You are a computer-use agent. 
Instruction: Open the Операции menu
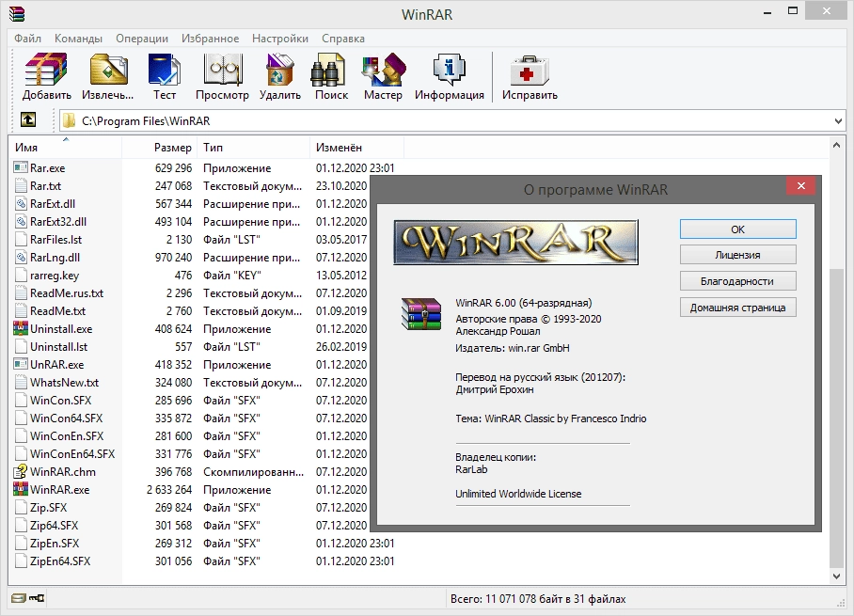click(x=142, y=39)
